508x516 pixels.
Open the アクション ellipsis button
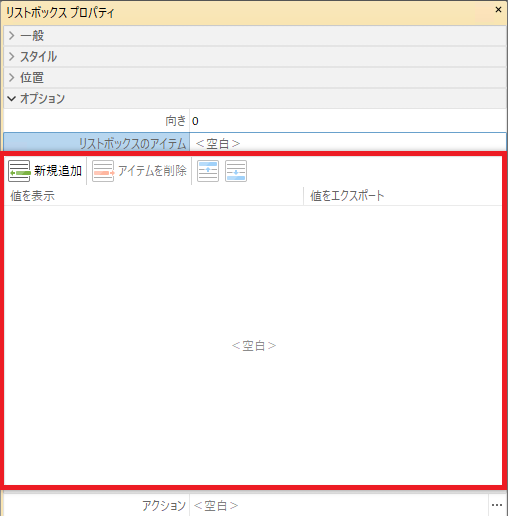point(497,505)
